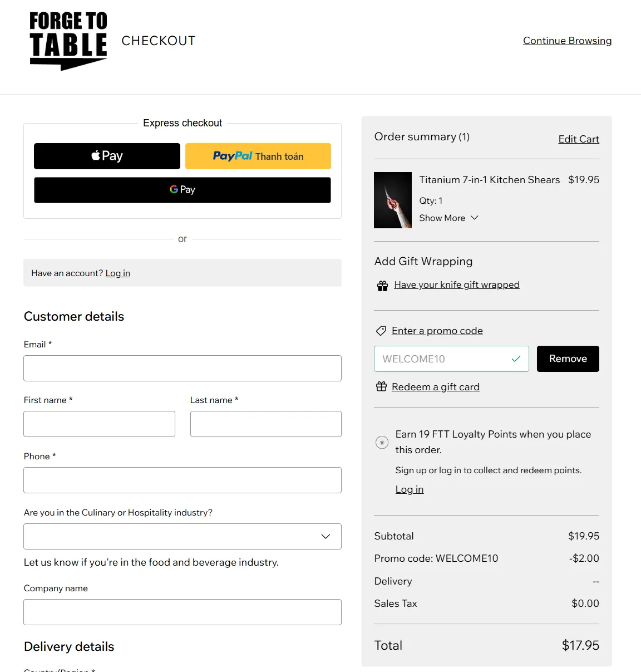Click the gift box icon beside gift wrapping
641x672 pixels.
pos(382,286)
